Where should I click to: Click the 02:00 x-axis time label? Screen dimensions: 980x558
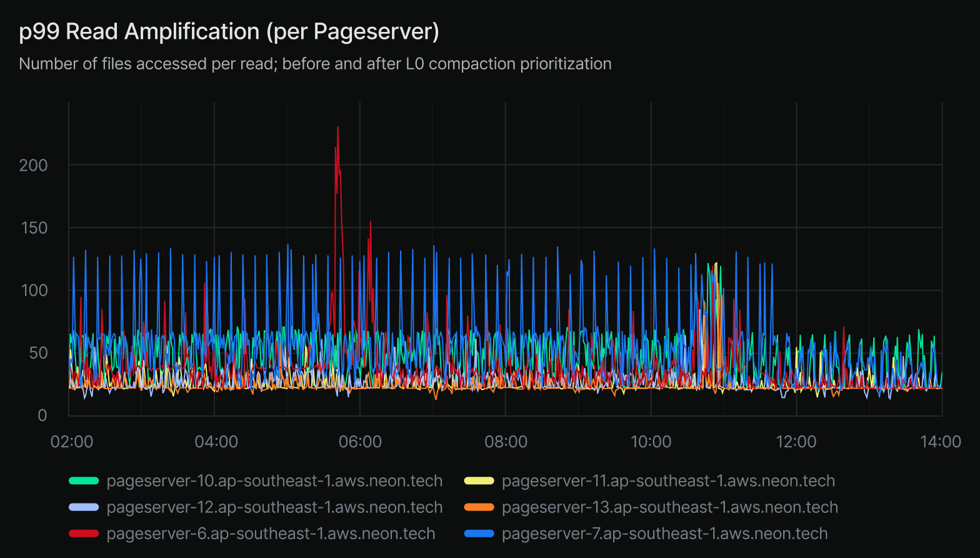(72, 442)
